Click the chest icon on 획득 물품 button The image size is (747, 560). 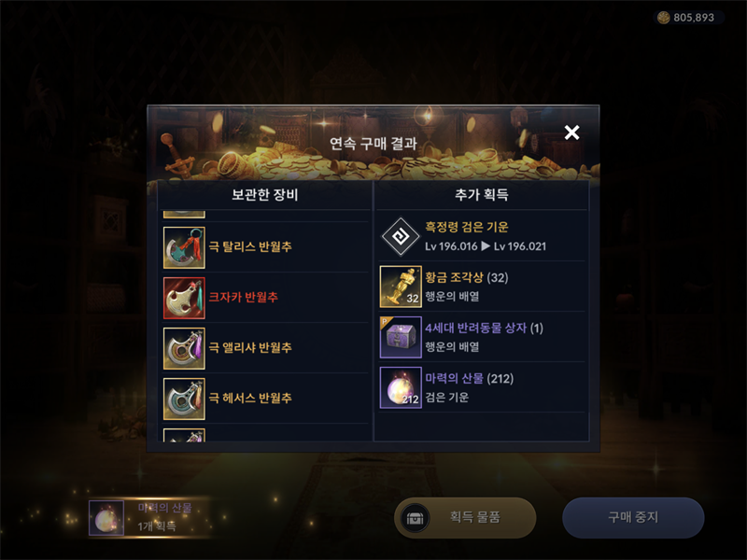415,518
